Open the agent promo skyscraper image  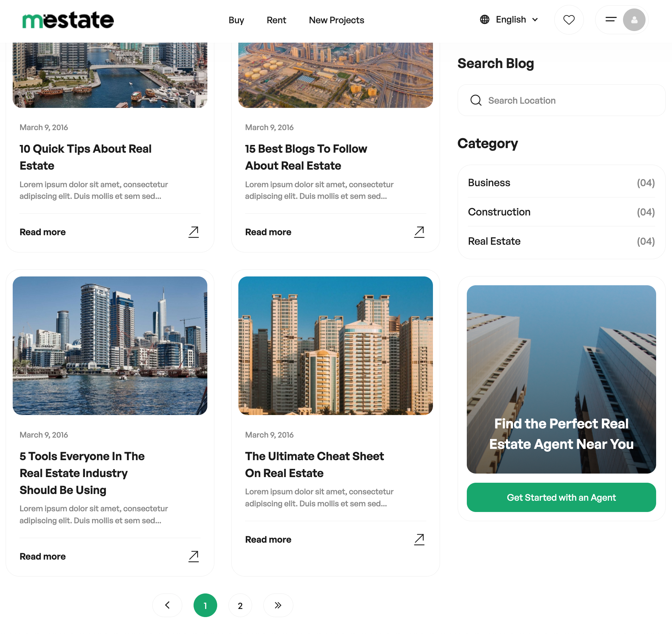(x=561, y=379)
